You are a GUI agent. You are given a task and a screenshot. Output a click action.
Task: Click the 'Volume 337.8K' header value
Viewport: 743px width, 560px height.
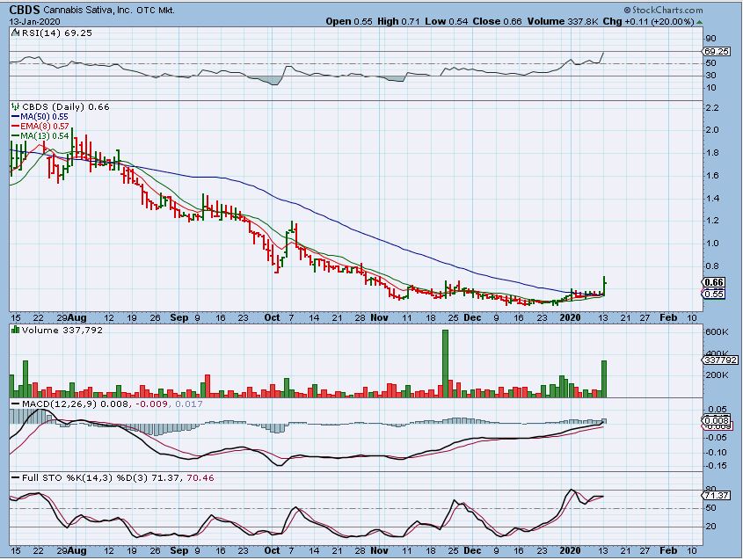click(563, 21)
